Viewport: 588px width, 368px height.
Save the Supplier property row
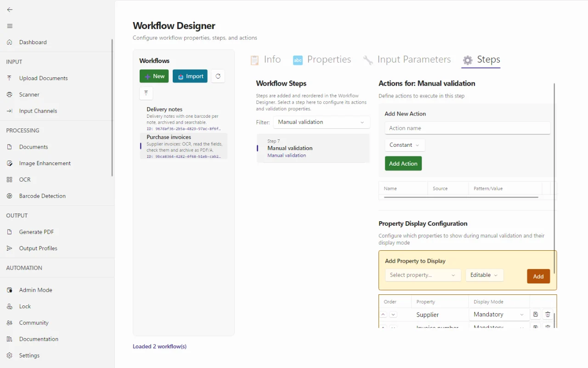coord(536,315)
